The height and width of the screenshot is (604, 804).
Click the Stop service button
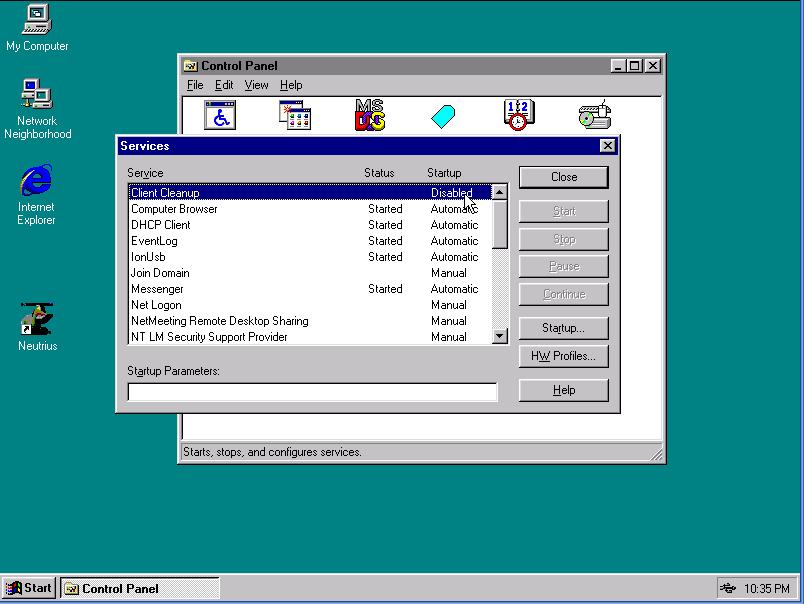click(x=564, y=239)
